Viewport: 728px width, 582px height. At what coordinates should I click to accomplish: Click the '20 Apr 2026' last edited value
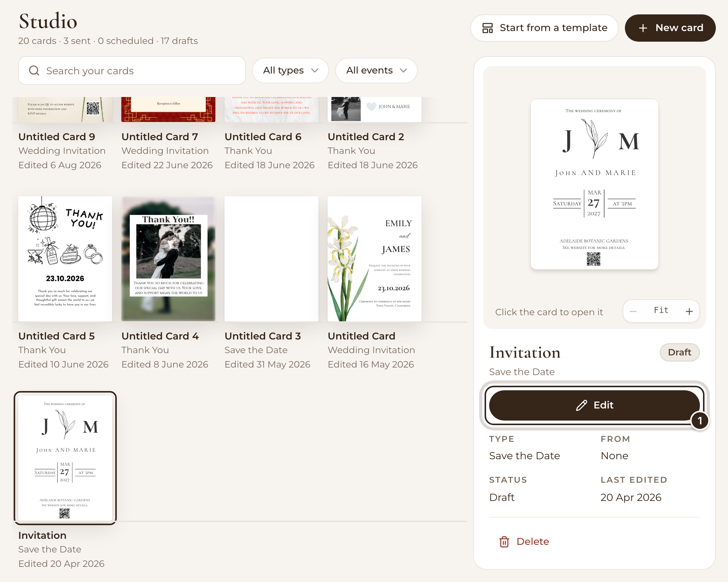631,498
